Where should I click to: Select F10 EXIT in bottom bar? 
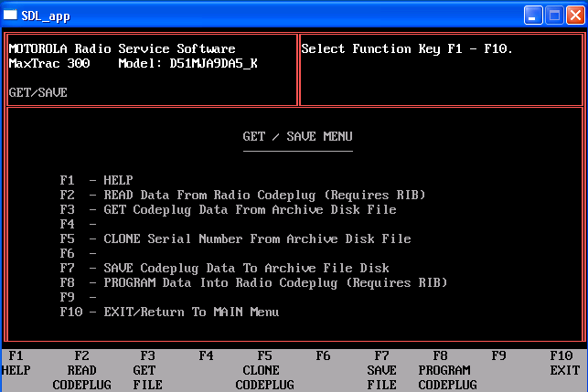pyautogui.click(x=565, y=363)
